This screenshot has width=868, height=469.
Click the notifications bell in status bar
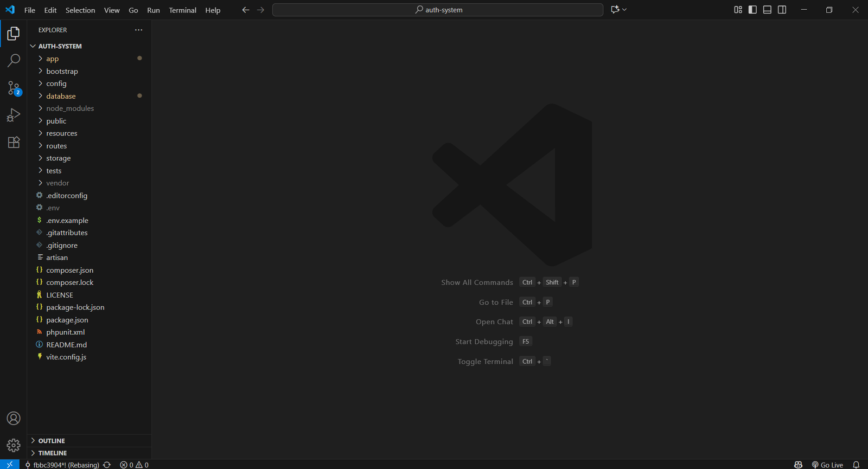click(856, 465)
